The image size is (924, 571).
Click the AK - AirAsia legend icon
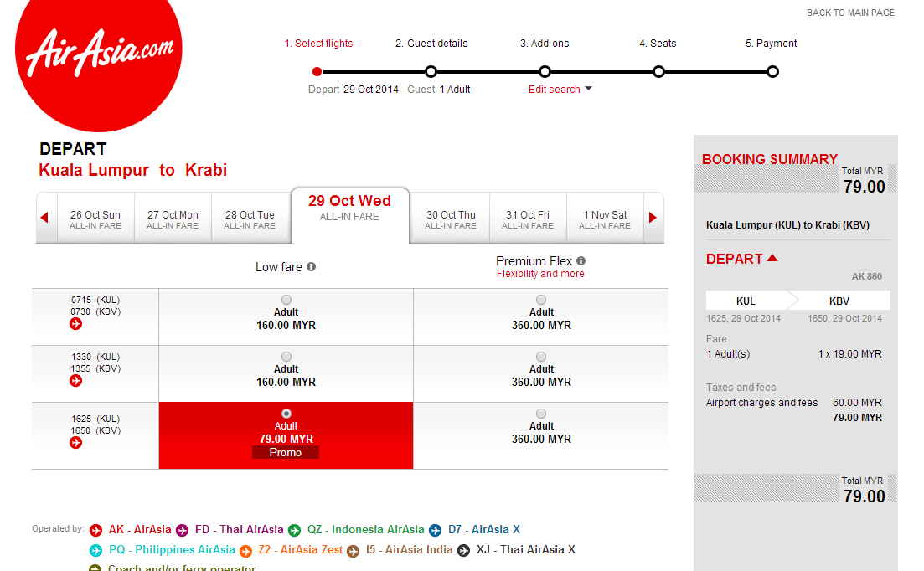96,530
